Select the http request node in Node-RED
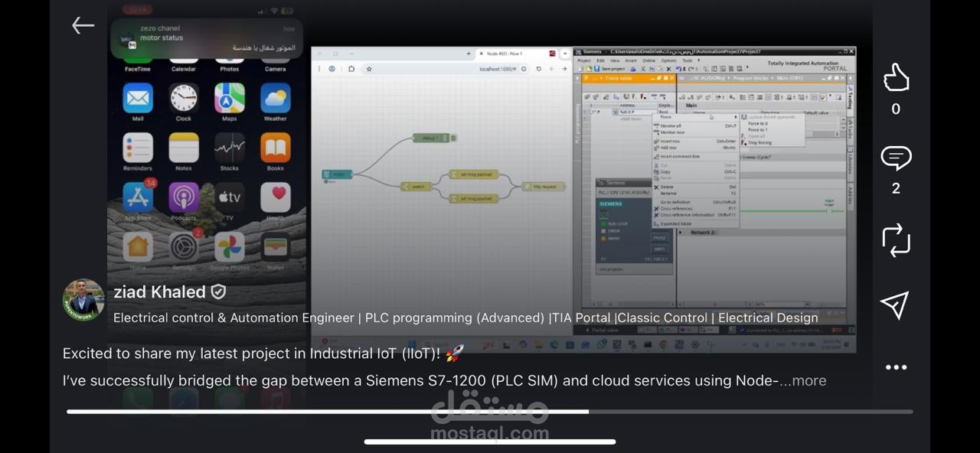Viewport: 980px width, 453px height. pyautogui.click(x=544, y=186)
